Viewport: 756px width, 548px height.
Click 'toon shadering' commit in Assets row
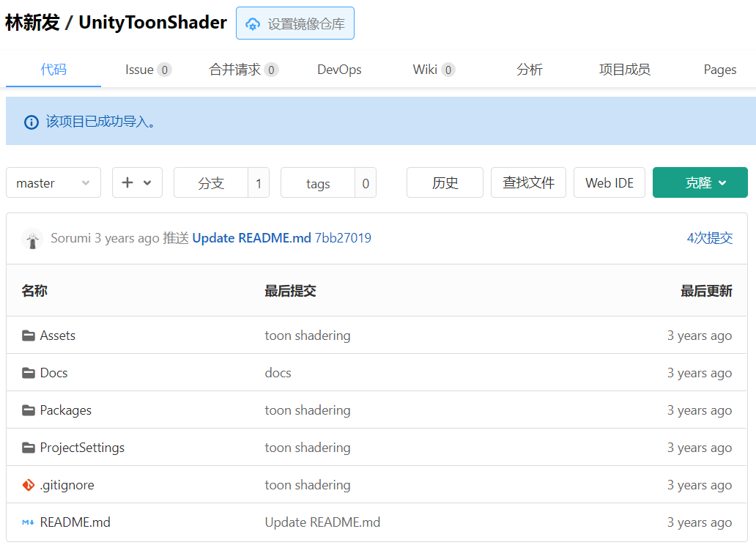308,336
